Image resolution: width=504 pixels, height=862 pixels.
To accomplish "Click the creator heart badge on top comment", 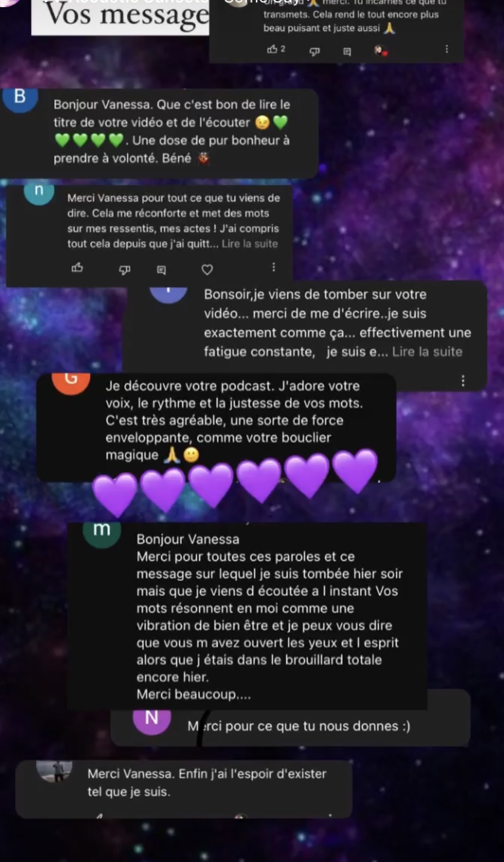I will pyautogui.click(x=381, y=51).
